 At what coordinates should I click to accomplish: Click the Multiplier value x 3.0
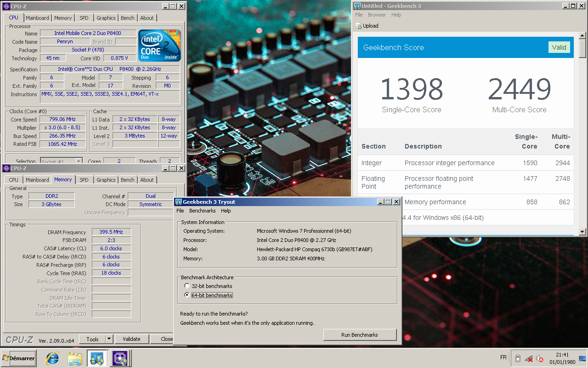[x=62, y=127]
